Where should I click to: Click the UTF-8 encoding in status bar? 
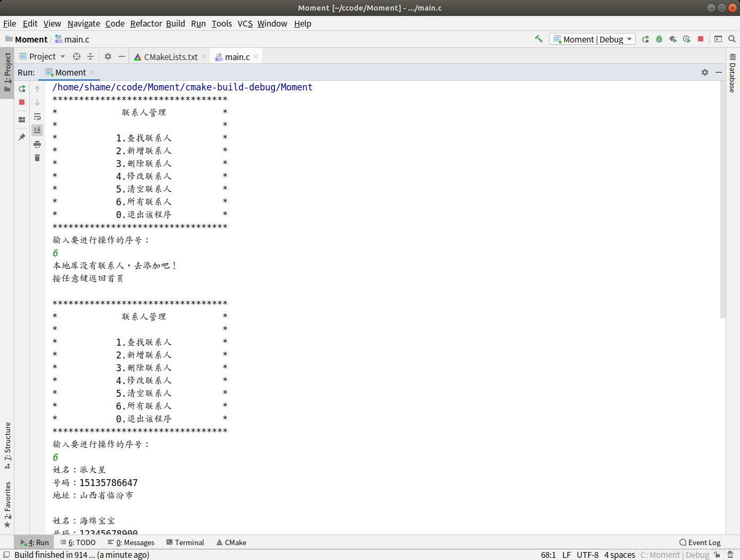pos(587,555)
